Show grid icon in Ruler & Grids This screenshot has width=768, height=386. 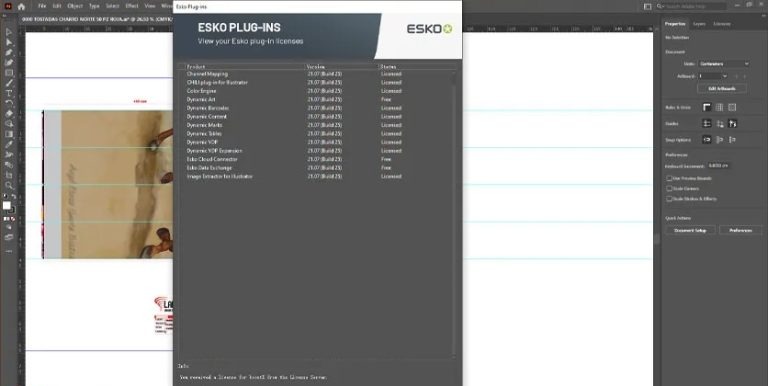point(719,107)
